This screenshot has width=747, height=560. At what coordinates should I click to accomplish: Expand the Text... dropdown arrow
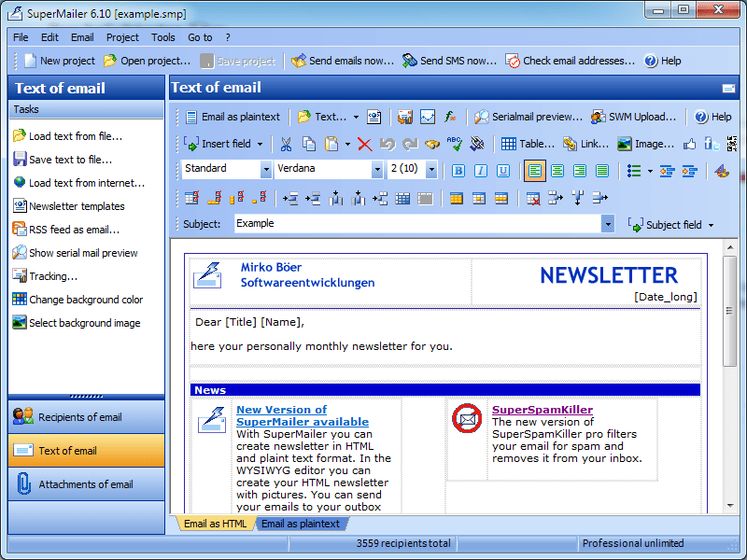pos(356,117)
